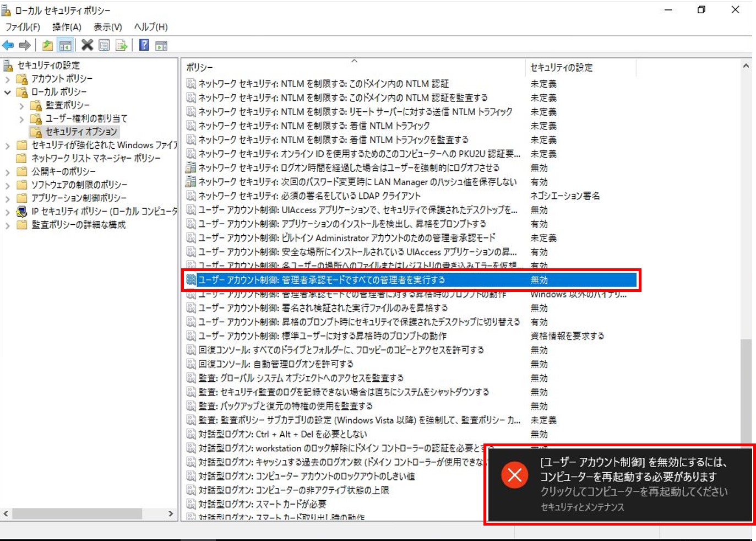Expand the IP セキュリティ ポリシー tree node
The height and width of the screenshot is (541, 756).
(x=7, y=211)
